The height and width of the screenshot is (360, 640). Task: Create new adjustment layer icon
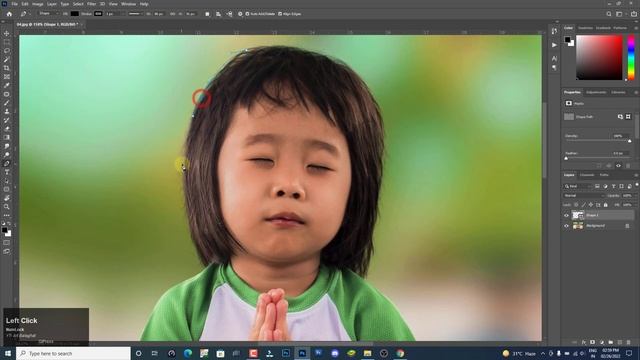tap(602, 342)
